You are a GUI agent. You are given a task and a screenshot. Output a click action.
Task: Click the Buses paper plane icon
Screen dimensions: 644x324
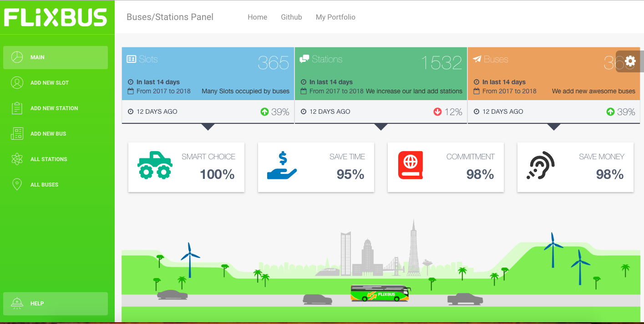point(477,59)
